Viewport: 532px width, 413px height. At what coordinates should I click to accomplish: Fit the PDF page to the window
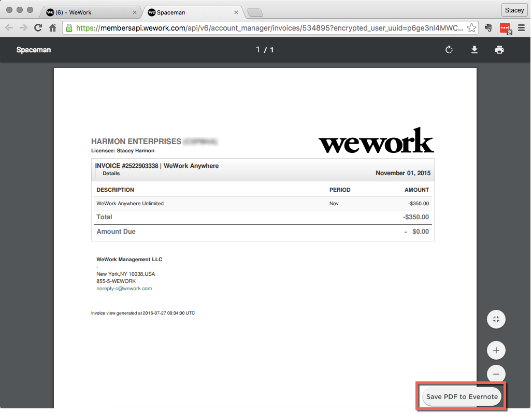(496, 319)
